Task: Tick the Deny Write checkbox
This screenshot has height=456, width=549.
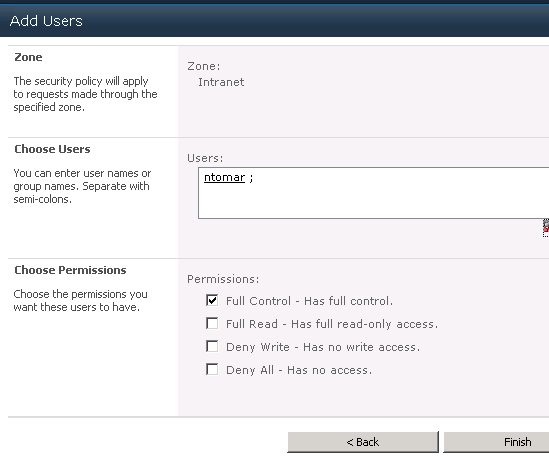Action: tap(212, 346)
